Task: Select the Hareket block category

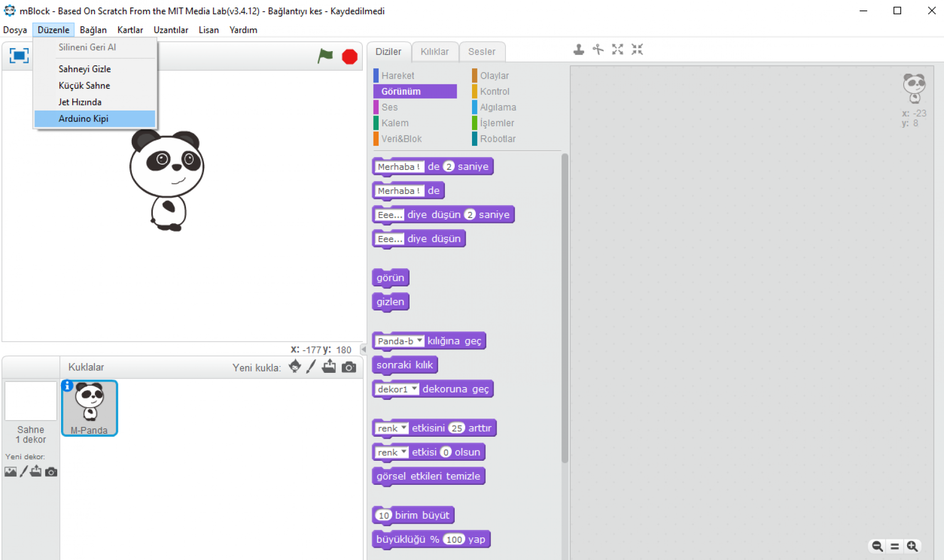Action: tap(415, 76)
